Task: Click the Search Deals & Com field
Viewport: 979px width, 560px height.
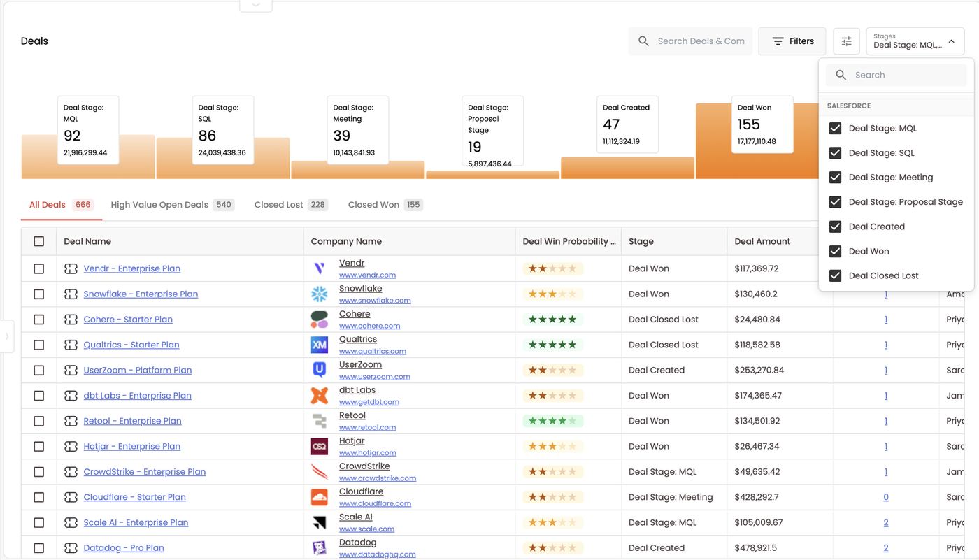Action: tap(690, 41)
